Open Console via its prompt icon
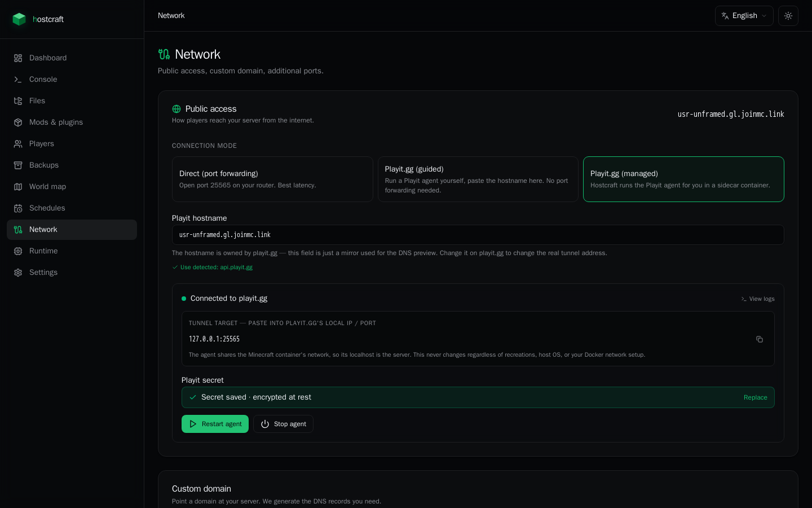The width and height of the screenshot is (812, 508). coord(18,80)
